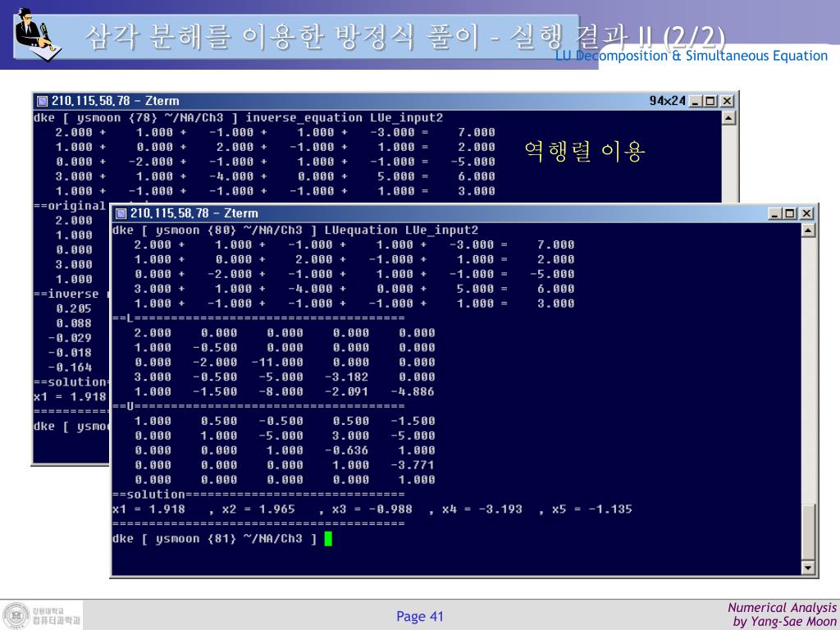Image resolution: width=840 pixels, height=630 pixels.
Task: Minimize the front Zterm window
Action: click(x=774, y=213)
